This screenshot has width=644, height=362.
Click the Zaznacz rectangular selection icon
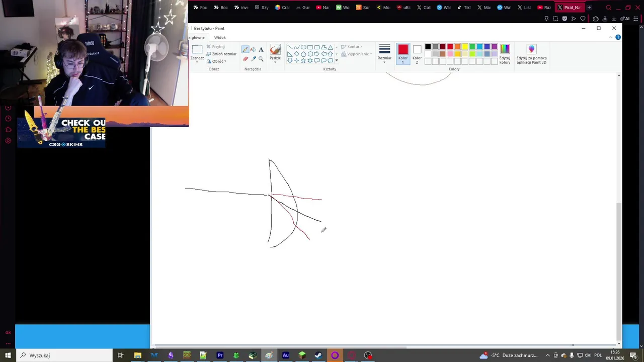tap(197, 49)
